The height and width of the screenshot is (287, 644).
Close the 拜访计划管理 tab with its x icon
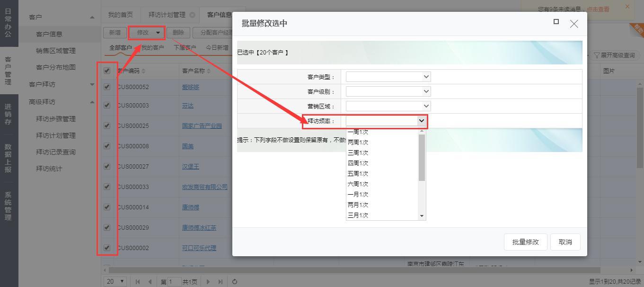pos(192,15)
